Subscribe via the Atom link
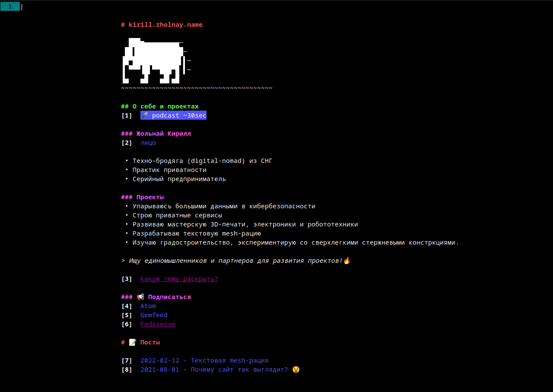This screenshot has width=553, height=392. tap(148, 306)
